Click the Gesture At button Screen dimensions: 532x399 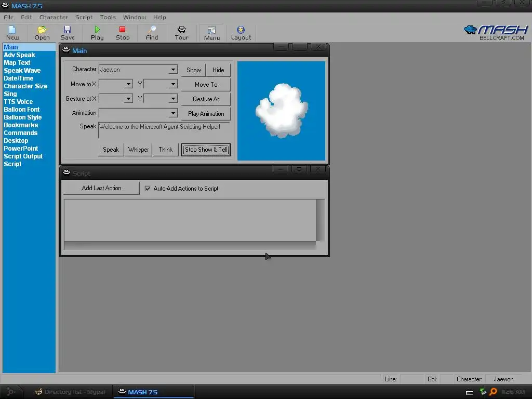pos(206,99)
